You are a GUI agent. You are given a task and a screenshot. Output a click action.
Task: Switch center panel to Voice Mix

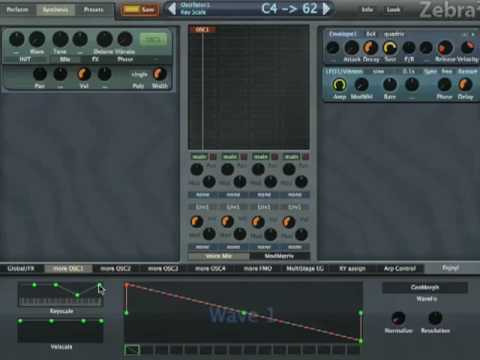tap(219, 256)
